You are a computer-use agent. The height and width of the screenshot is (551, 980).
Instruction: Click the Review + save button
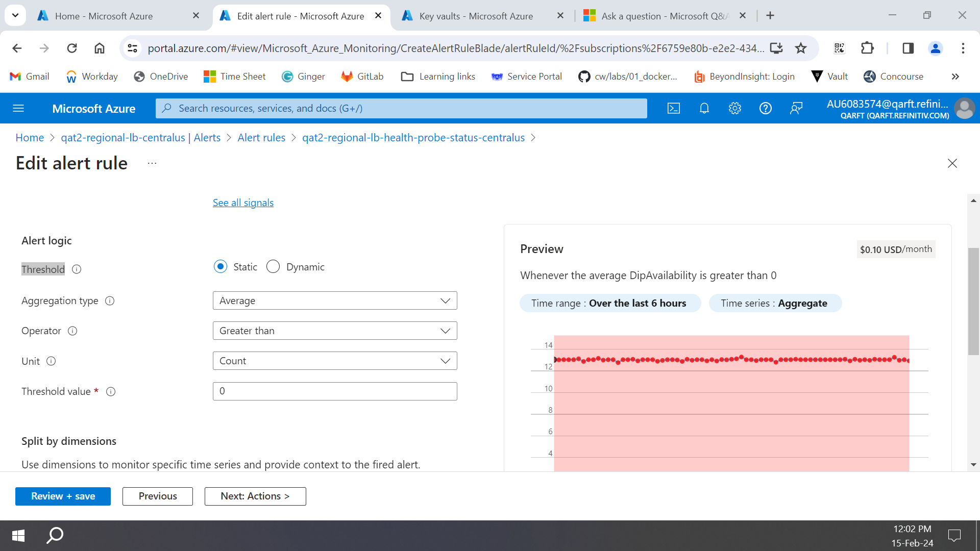pos(63,496)
